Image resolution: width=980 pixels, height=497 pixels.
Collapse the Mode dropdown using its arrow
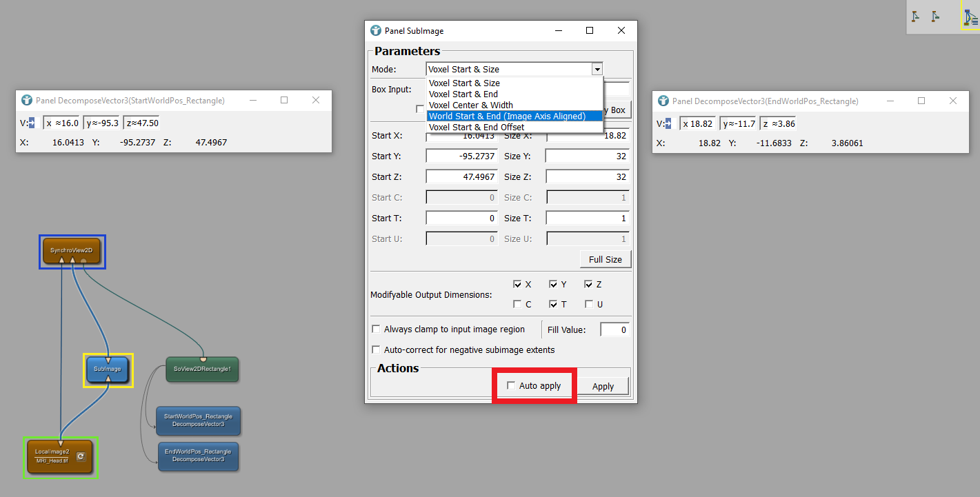tap(597, 69)
